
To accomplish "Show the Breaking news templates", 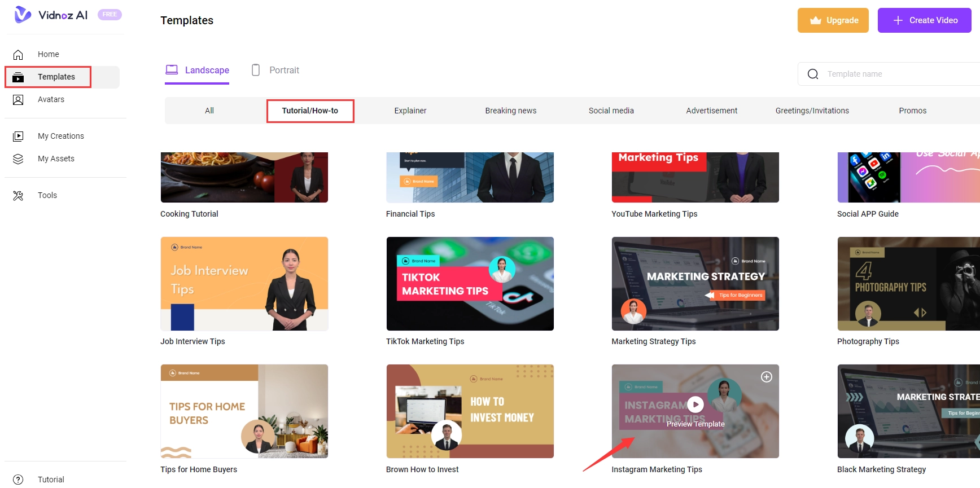I will pyautogui.click(x=511, y=111).
